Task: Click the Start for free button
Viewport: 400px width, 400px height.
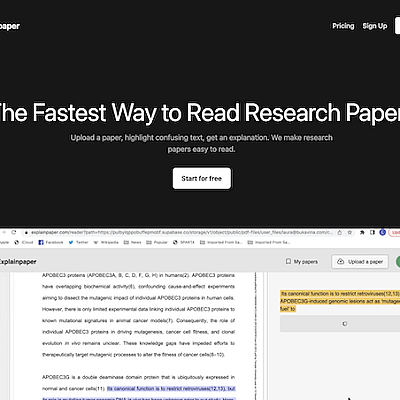Action: [x=202, y=178]
